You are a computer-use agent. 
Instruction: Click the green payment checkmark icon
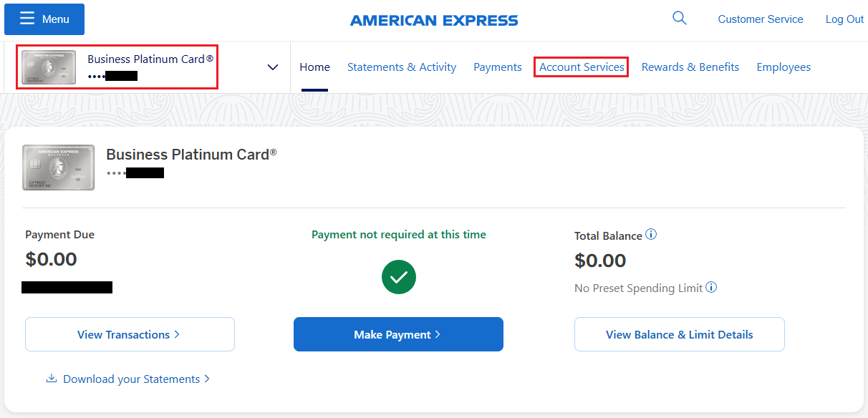pyautogui.click(x=399, y=277)
